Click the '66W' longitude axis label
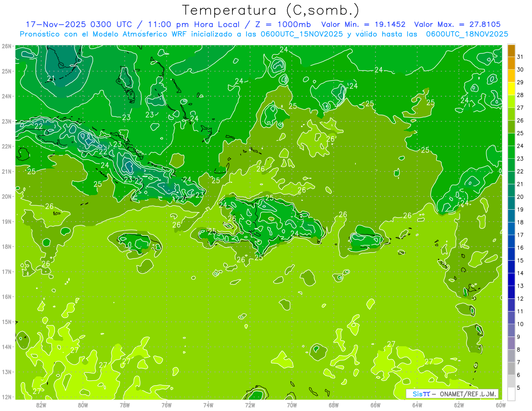 tap(376, 405)
